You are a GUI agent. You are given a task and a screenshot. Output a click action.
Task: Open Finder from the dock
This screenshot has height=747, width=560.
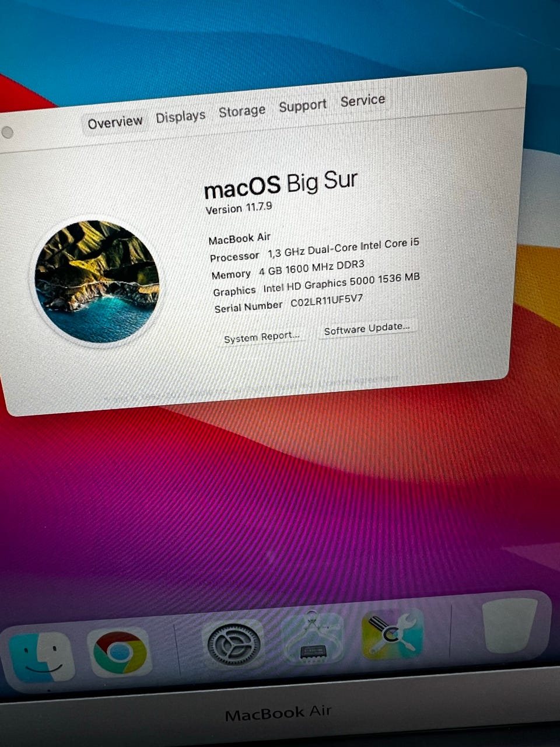[42, 657]
